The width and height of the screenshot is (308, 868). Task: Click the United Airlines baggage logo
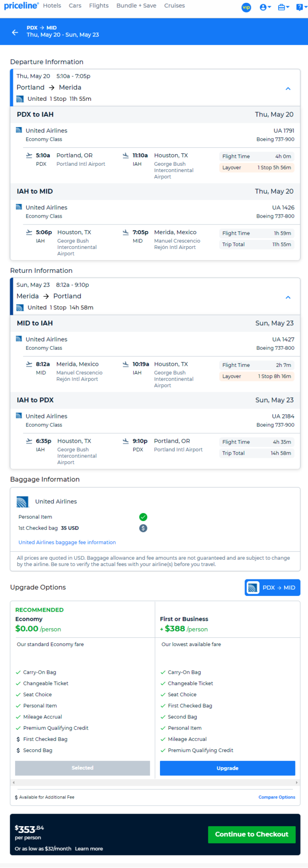pos(23,502)
